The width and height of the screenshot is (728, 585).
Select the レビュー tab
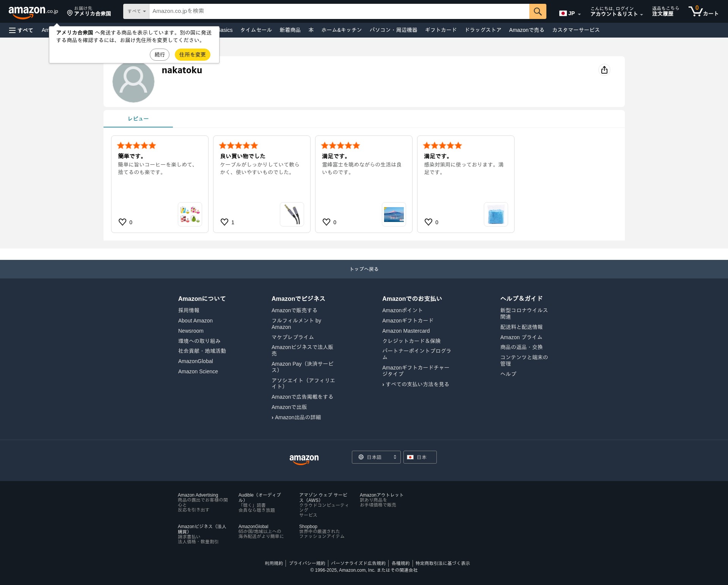138,119
